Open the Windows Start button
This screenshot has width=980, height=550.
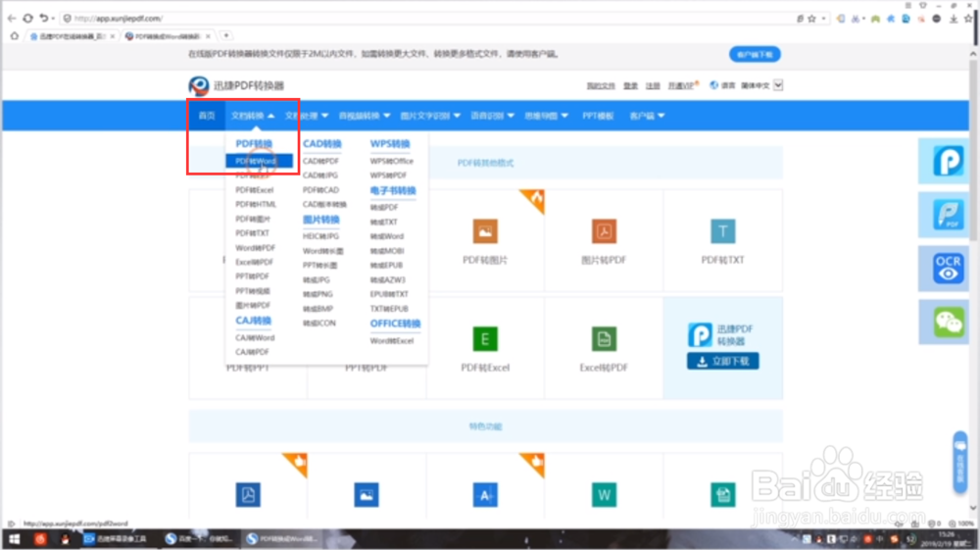click(14, 539)
